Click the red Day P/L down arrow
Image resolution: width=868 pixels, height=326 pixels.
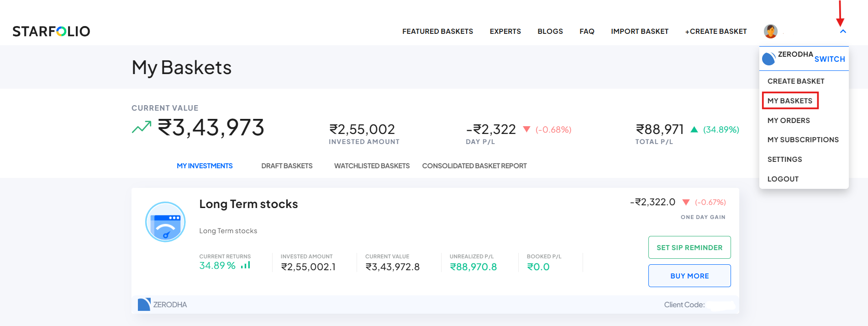pos(526,129)
